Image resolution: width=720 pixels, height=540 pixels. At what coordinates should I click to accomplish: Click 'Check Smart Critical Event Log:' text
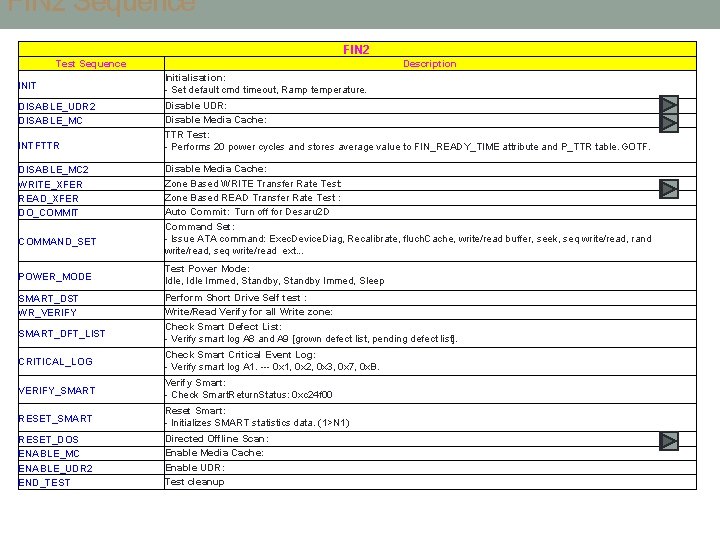pos(241,354)
